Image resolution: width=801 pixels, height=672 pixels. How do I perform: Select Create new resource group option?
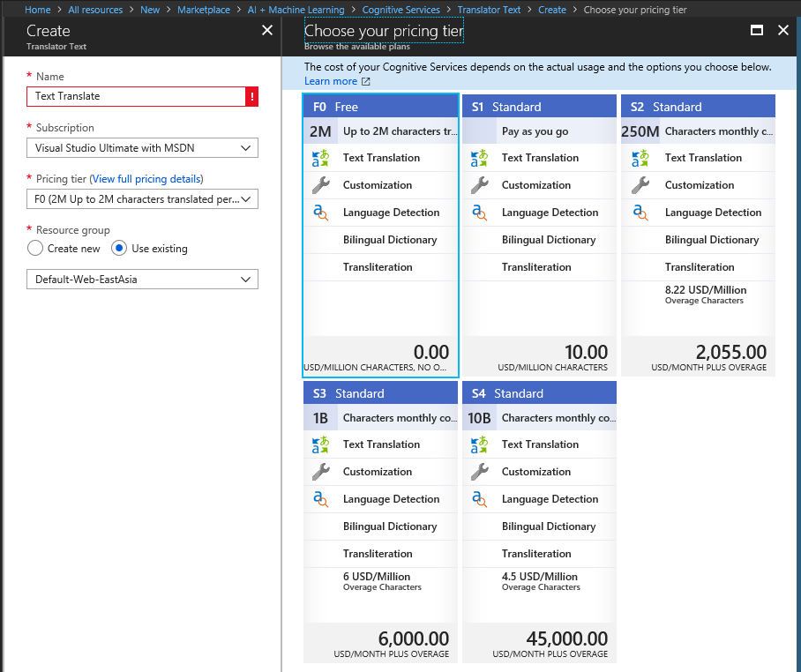pyautogui.click(x=34, y=248)
